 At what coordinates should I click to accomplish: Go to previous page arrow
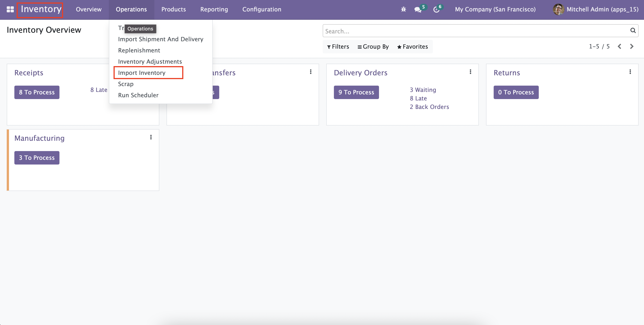click(620, 46)
